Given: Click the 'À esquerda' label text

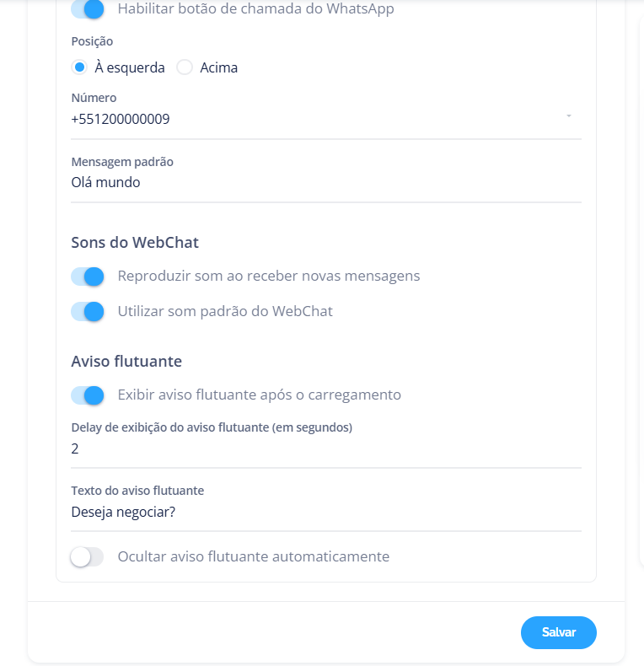Looking at the screenshot, I should 130,68.
